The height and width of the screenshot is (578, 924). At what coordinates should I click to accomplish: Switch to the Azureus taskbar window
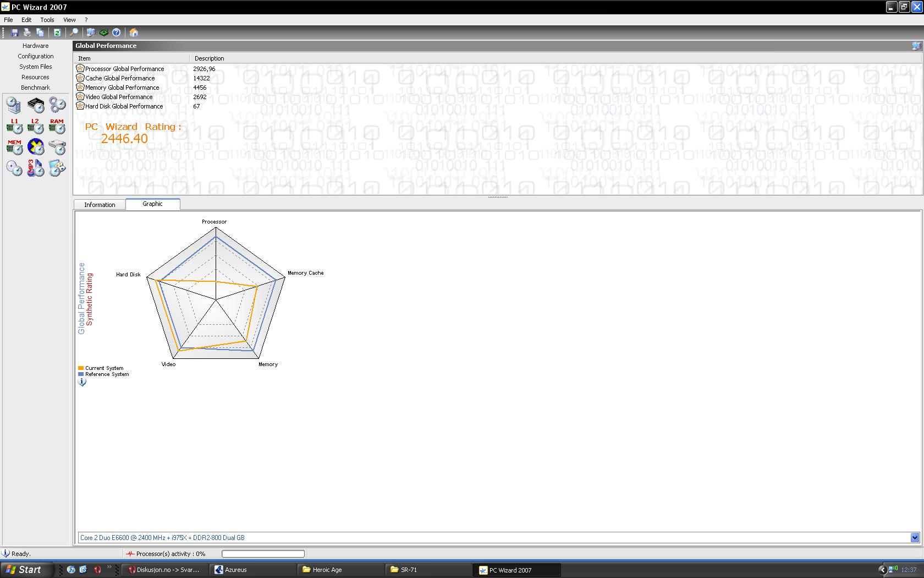(x=253, y=570)
